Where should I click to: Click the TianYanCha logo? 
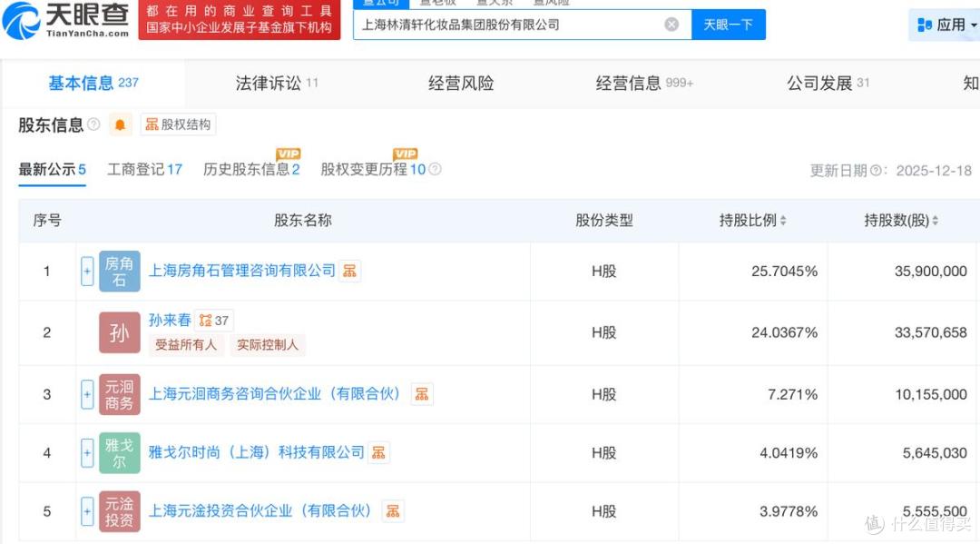pos(65,20)
